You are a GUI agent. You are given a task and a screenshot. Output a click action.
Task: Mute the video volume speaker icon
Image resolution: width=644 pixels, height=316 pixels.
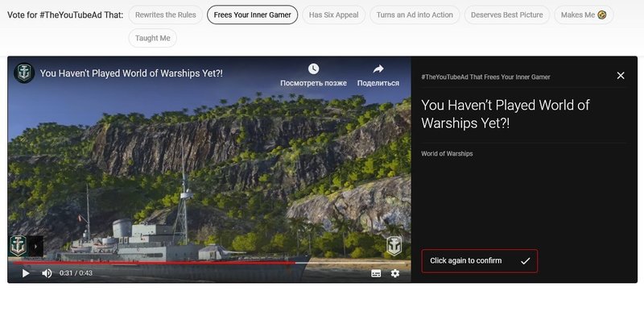click(x=47, y=273)
